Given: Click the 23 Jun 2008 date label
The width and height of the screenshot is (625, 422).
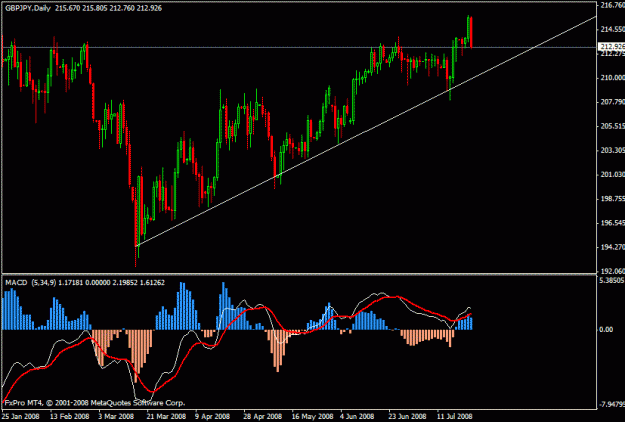Looking at the screenshot, I should point(408,416).
